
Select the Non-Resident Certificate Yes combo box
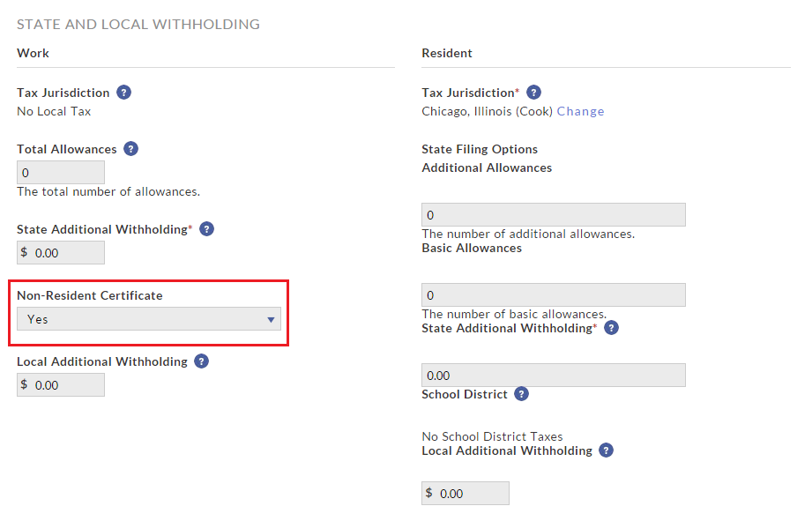click(149, 319)
